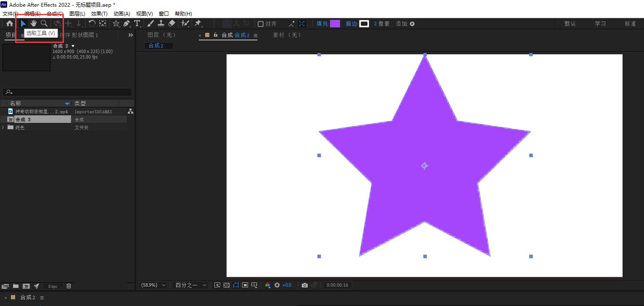The width and height of the screenshot is (644, 306).
Task: Enable the 对齐 snapping checkbox
Action: point(261,24)
